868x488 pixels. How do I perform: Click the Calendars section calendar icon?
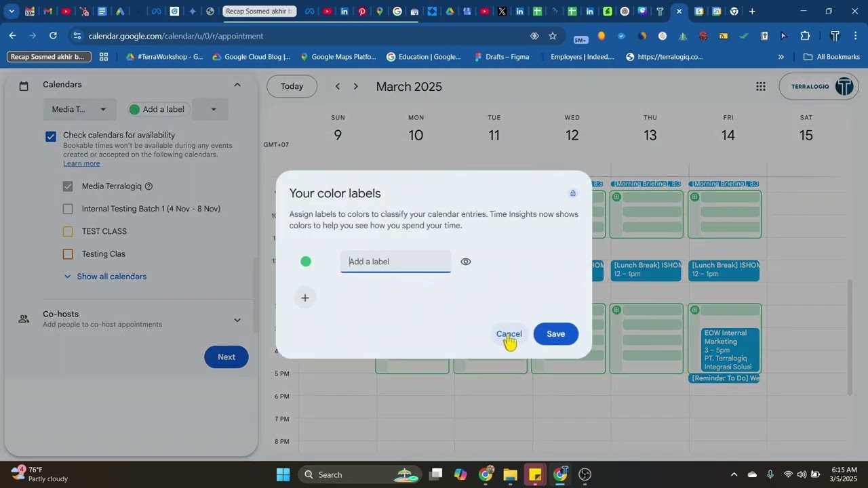tap(24, 86)
